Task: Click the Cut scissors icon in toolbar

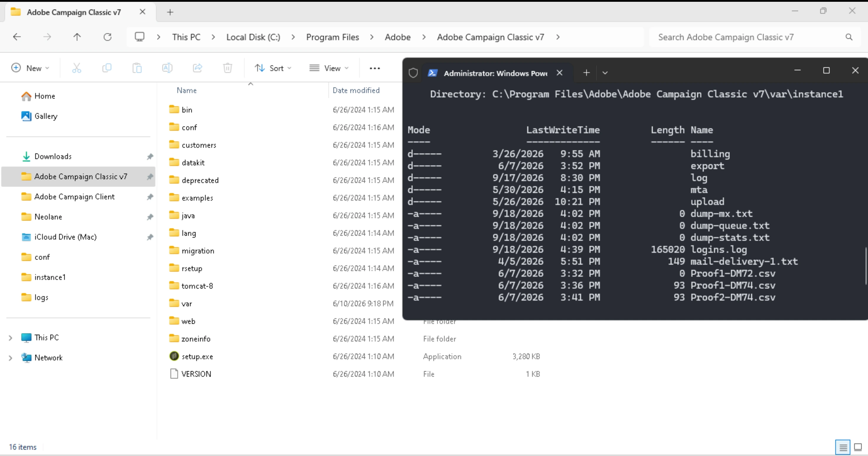Action: pos(76,68)
